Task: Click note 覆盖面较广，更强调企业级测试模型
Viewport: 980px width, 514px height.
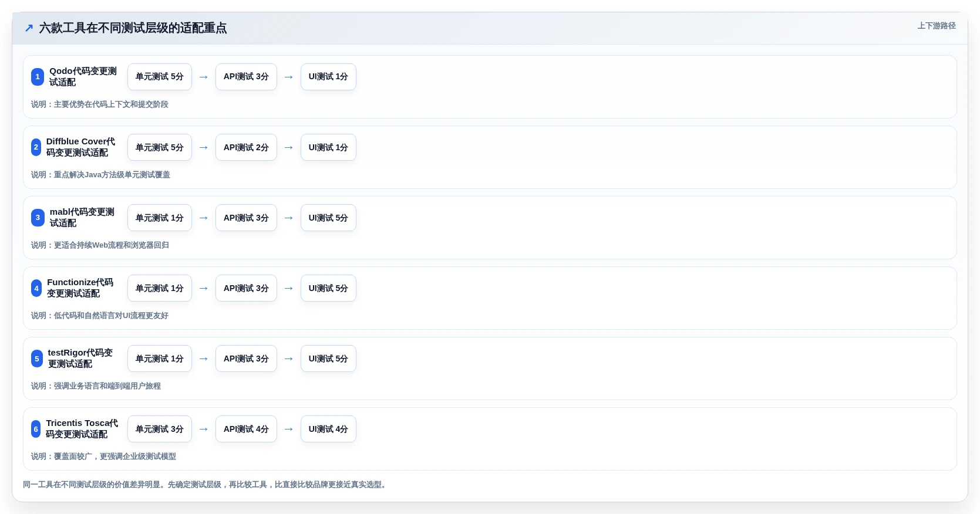Action: pyautogui.click(x=115, y=456)
